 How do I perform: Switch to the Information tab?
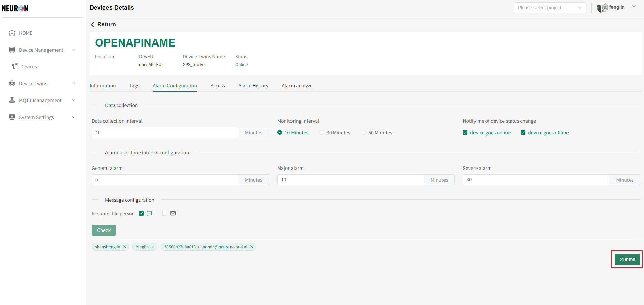(x=103, y=86)
